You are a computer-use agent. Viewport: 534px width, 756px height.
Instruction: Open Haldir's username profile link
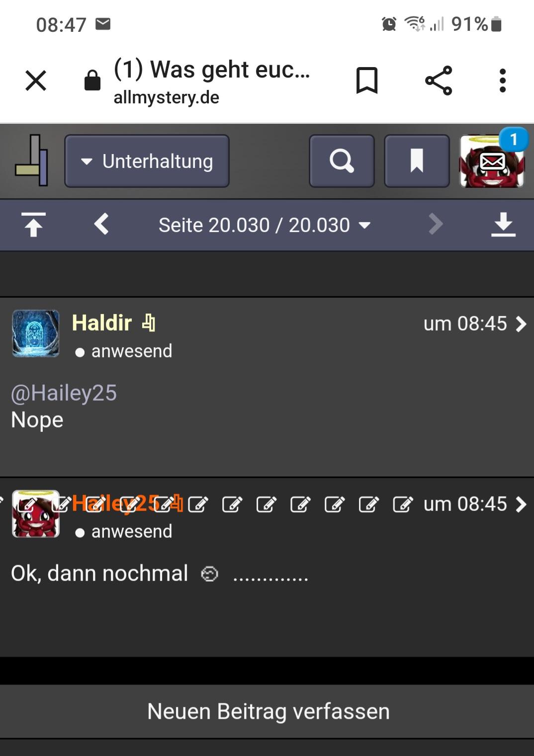click(x=102, y=323)
